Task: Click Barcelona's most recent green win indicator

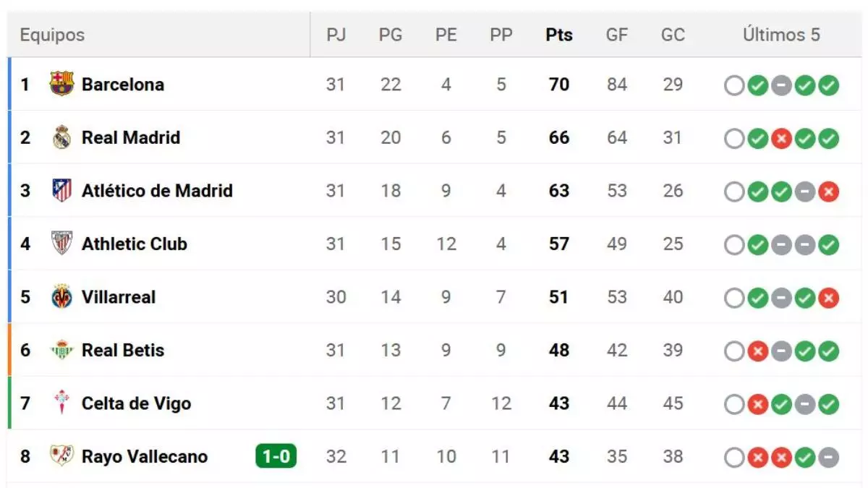Action: 828,85
